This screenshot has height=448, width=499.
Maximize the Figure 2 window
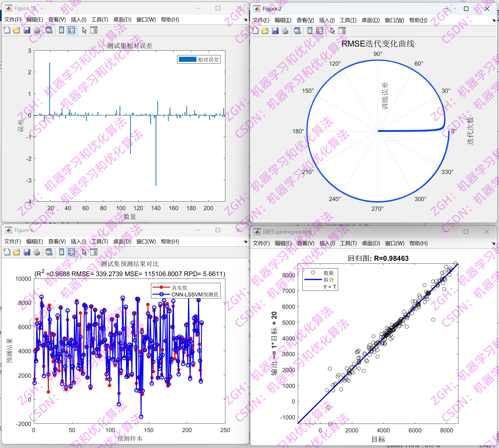(466, 9)
